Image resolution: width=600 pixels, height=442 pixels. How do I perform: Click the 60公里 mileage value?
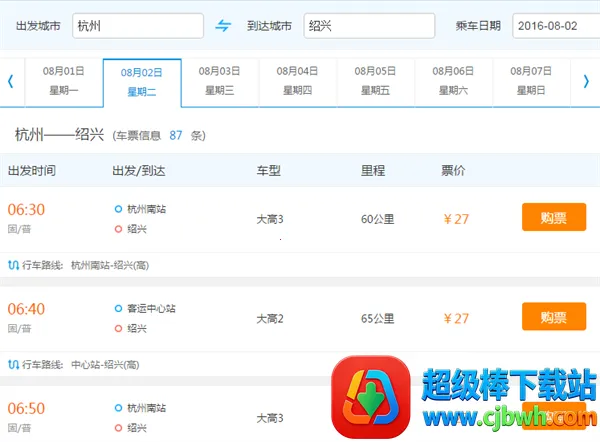[377, 219]
